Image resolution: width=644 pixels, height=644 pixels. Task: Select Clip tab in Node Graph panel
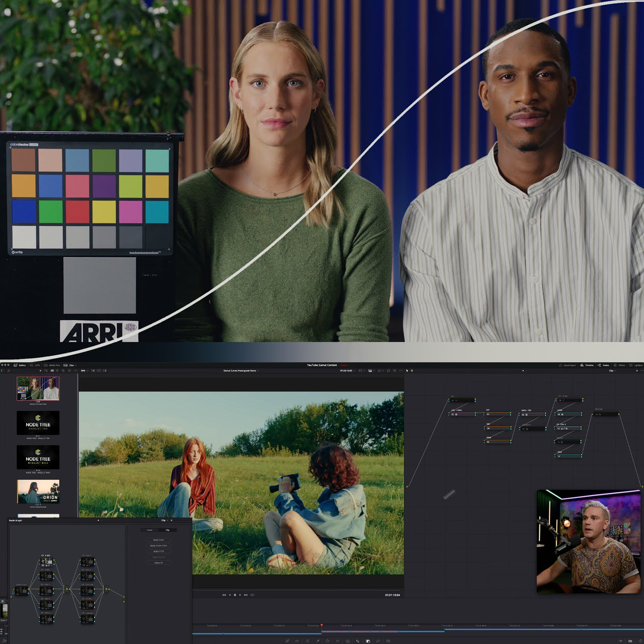[x=168, y=530]
